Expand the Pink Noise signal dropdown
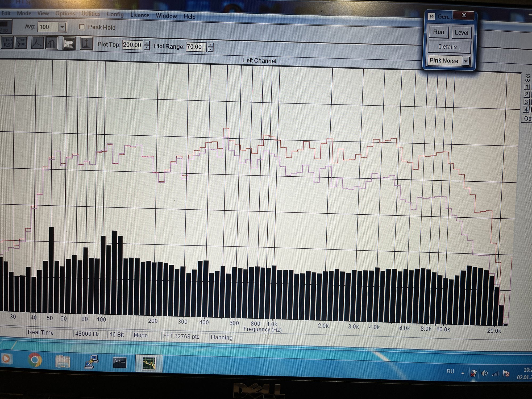This screenshot has height=399, width=532. 465,61
